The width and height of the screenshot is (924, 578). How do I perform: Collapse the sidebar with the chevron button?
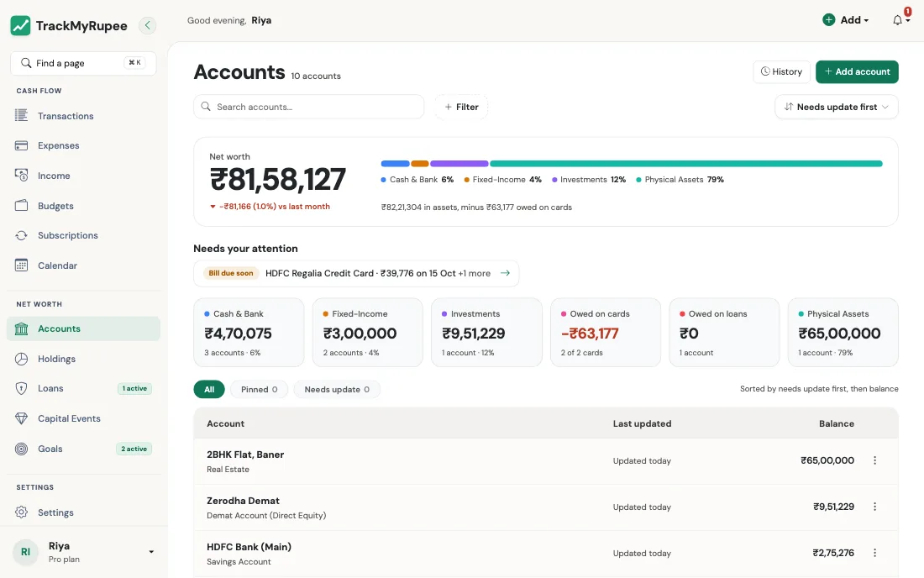tap(147, 24)
